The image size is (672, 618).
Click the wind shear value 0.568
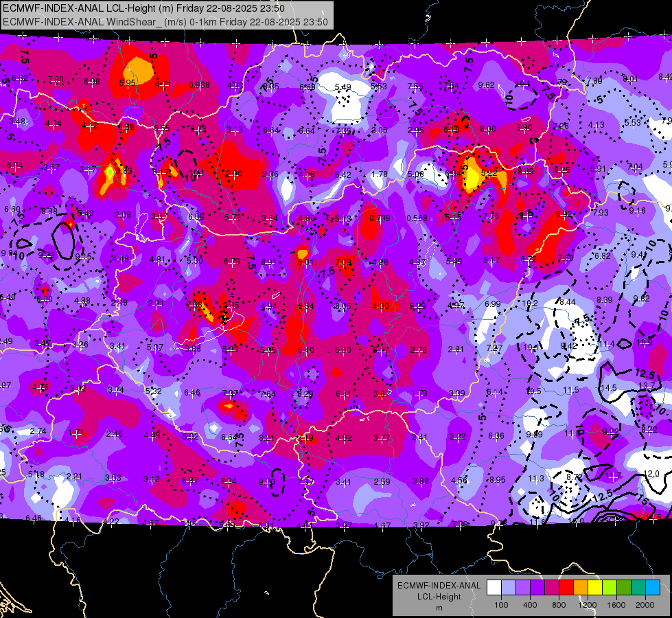[x=417, y=218]
